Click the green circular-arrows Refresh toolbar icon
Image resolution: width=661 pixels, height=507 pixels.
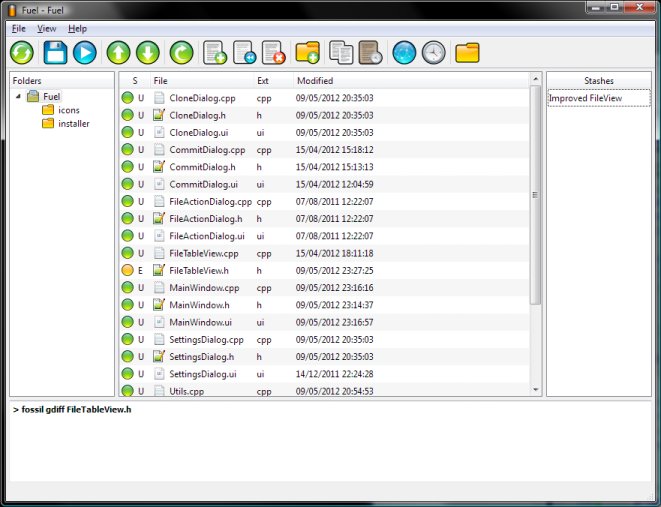(22, 53)
